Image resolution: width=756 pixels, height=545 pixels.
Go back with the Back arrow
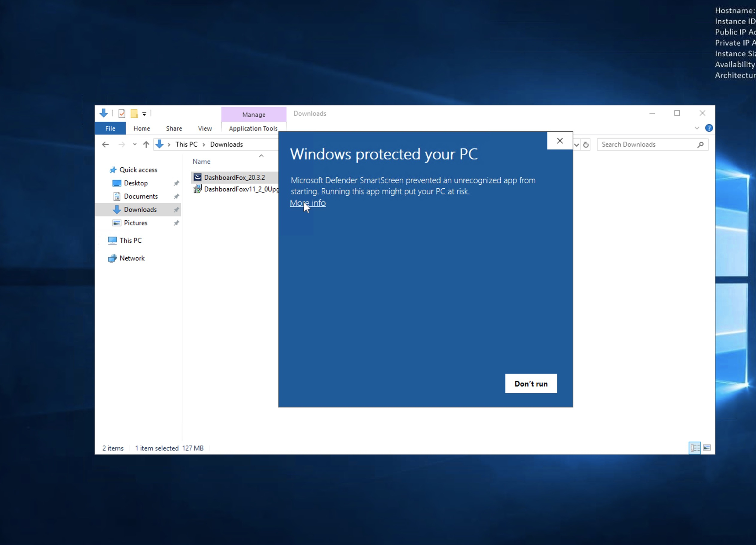click(105, 144)
